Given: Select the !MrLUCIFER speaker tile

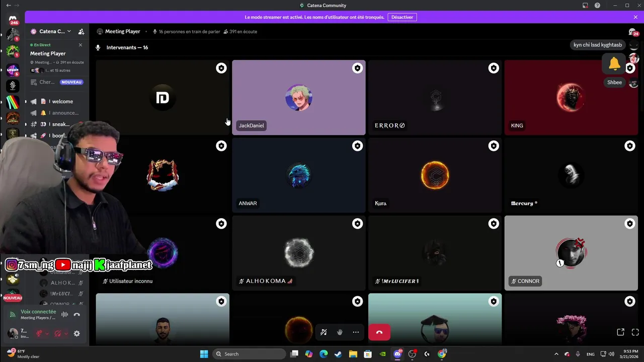Looking at the screenshot, I should pos(435,253).
